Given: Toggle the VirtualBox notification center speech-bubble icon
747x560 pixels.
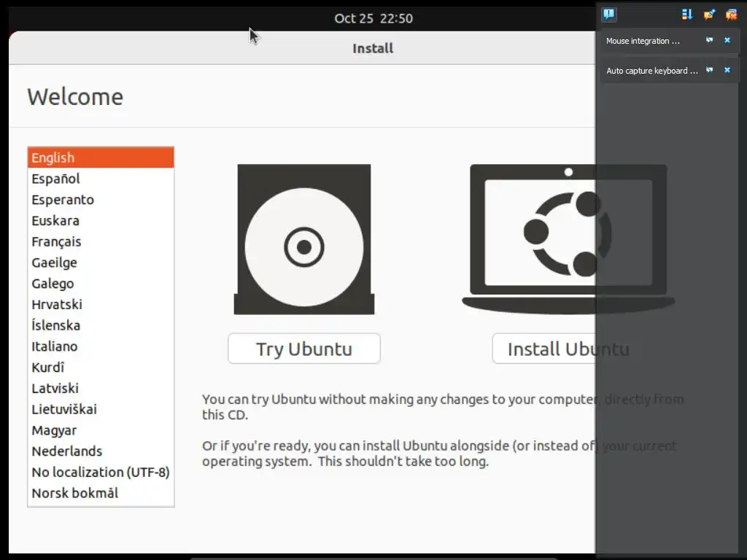Looking at the screenshot, I should [x=608, y=15].
